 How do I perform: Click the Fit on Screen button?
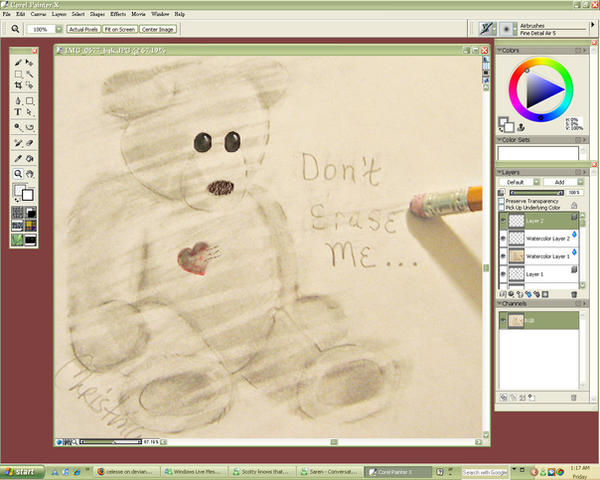tap(120, 29)
